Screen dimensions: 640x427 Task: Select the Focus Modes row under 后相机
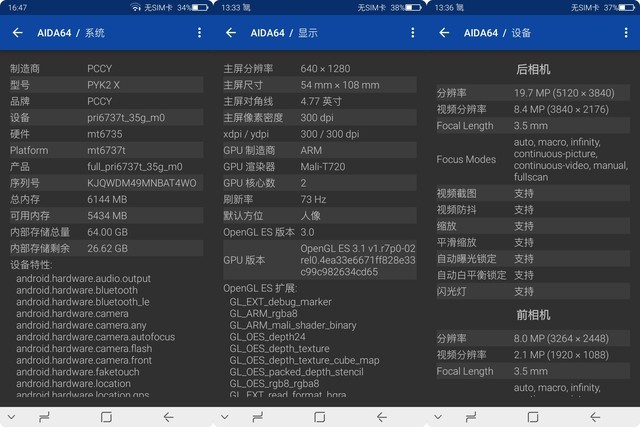[533, 159]
